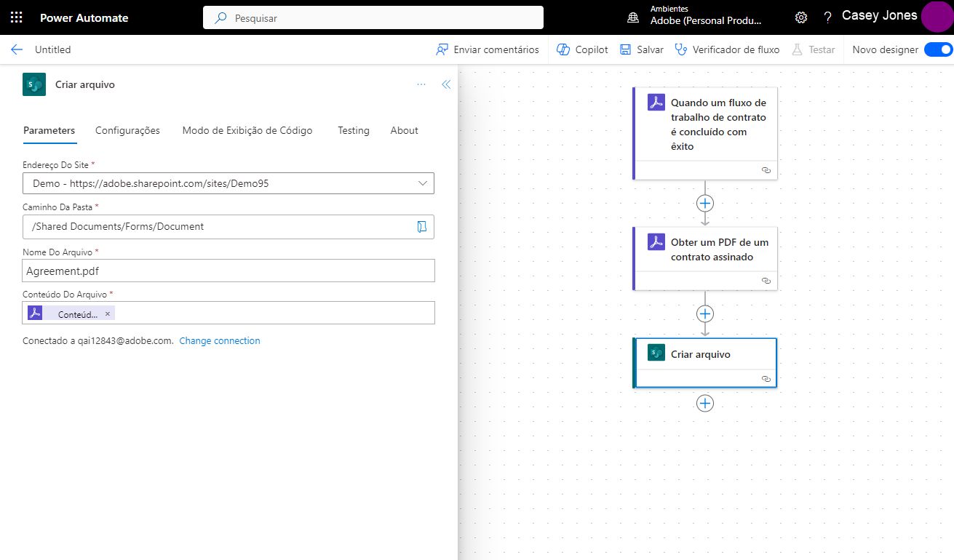Viewport: 954px width, 560px height.
Task: Click the Change connection link
Action: [x=220, y=340]
